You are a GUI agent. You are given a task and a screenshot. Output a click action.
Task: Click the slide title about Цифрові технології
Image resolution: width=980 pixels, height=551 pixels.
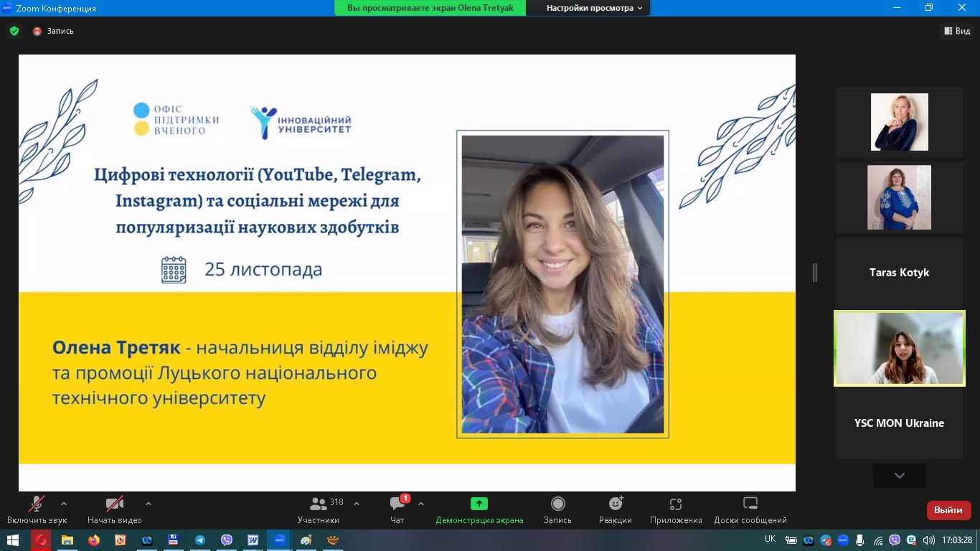(258, 201)
